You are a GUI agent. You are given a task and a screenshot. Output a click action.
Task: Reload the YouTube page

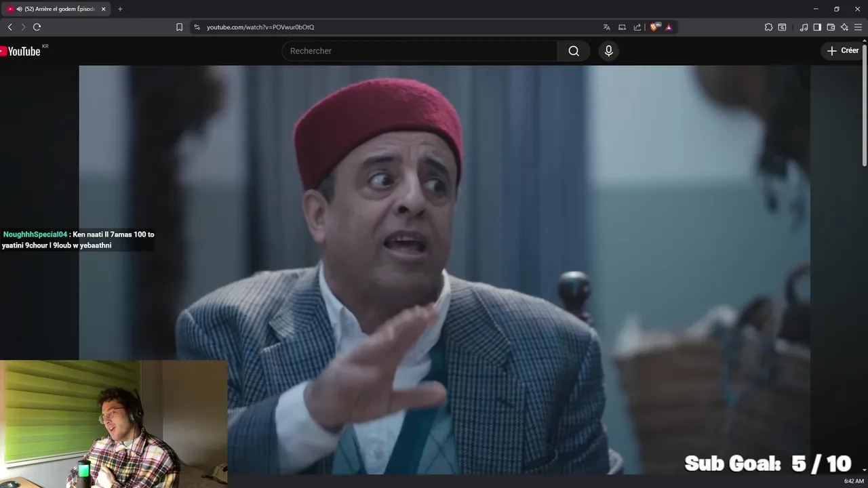37,27
